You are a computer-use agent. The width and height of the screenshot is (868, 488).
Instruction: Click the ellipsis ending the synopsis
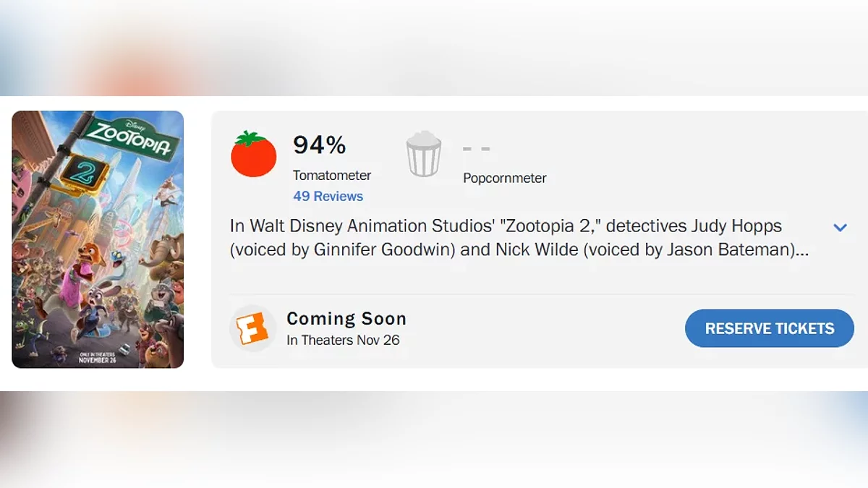coord(801,250)
